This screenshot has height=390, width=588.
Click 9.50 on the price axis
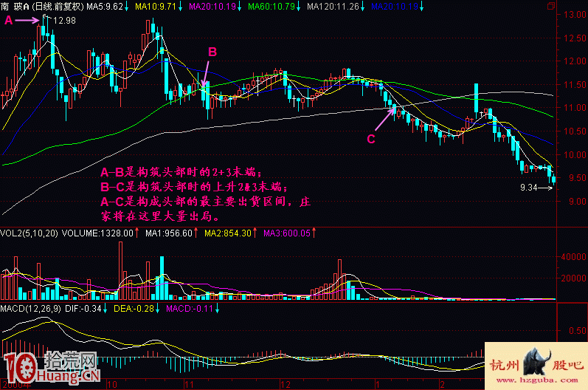pyautogui.click(x=578, y=177)
